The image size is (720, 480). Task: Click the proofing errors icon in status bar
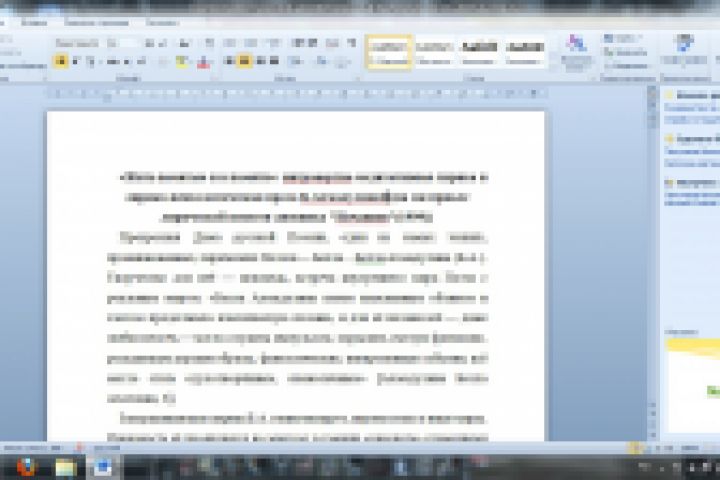point(79,447)
